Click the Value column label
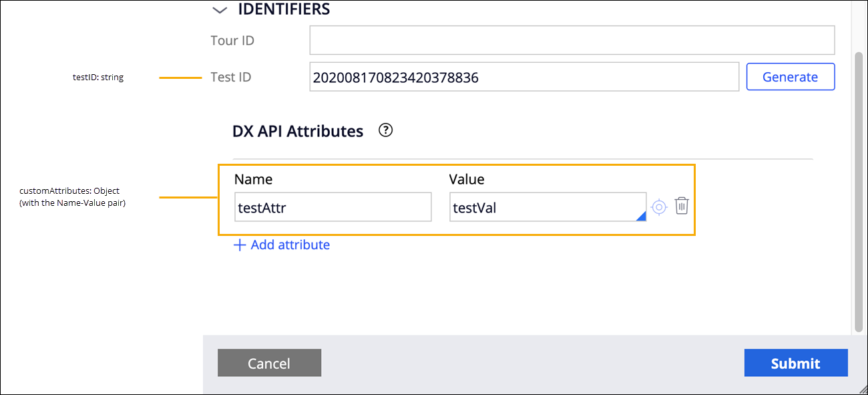The width and height of the screenshot is (868, 395). (x=467, y=179)
